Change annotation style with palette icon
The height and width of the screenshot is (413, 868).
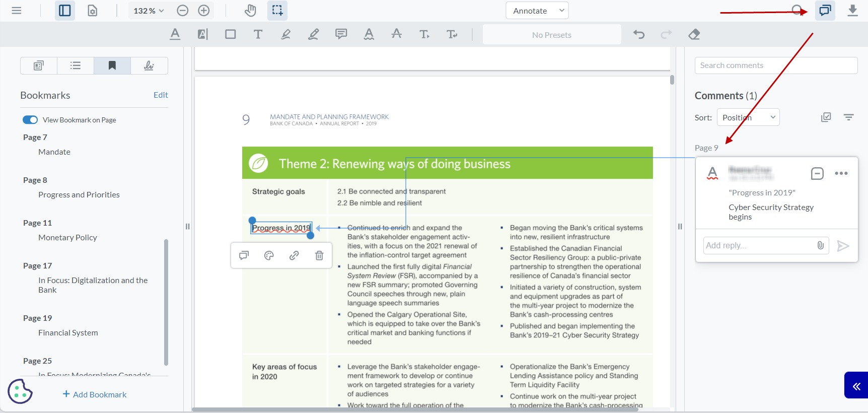[269, 255]
